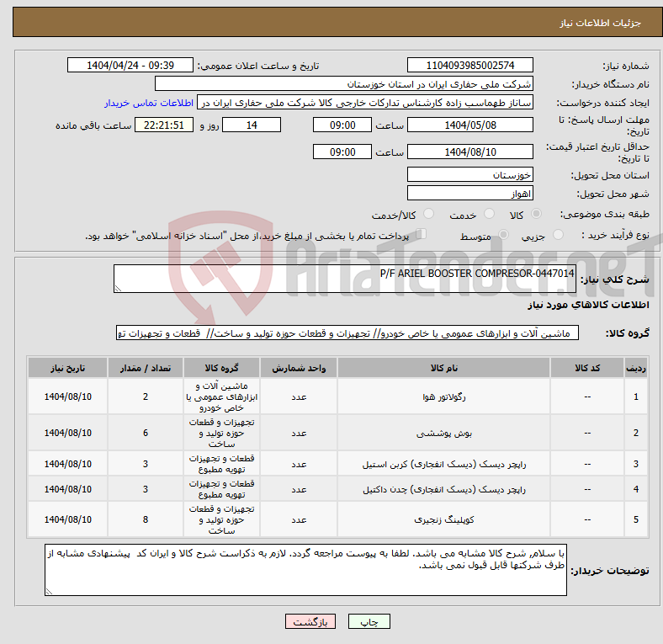
Task: Click the general description field P/F ARIEL BOOSTER
Action: coord(345,279)
